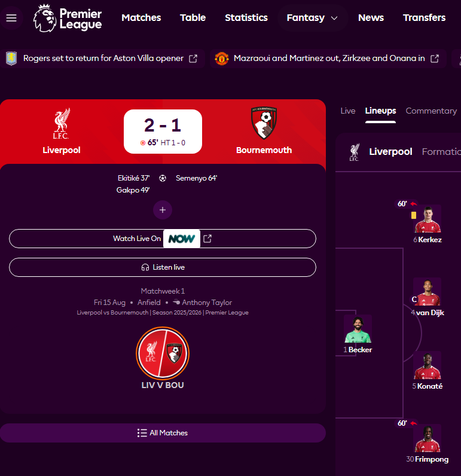The image size is (461, 476).
Task: Select Kerkez player photo in lineup
Action: [428, 219]
